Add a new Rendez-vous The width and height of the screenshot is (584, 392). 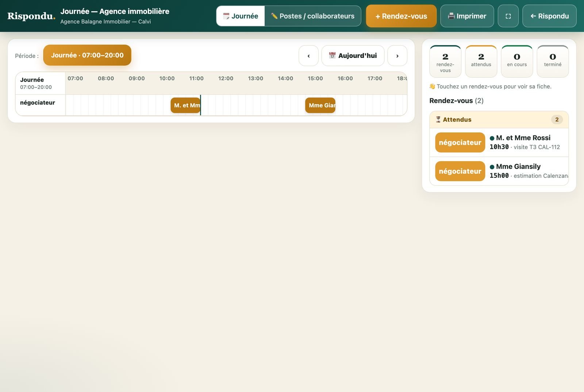click(401, 16)
